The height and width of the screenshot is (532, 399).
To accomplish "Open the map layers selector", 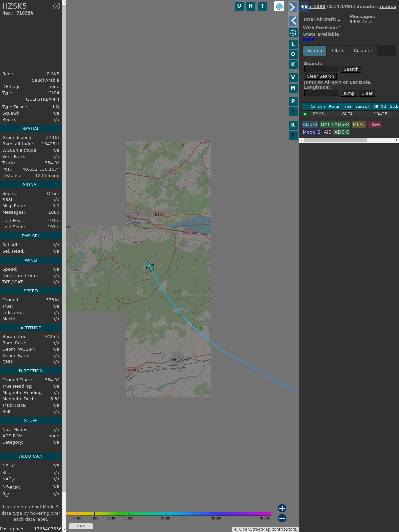I will click(x=279, y=6).
